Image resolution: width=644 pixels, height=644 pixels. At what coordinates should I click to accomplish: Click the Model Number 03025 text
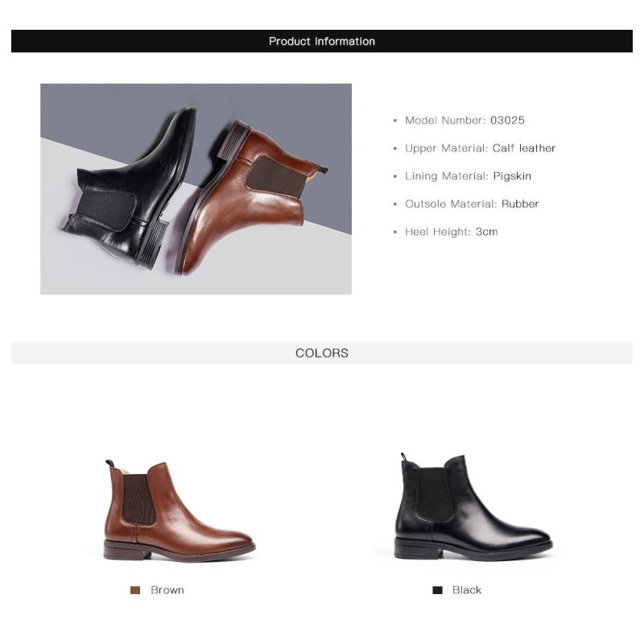click(x=464, y=120)
